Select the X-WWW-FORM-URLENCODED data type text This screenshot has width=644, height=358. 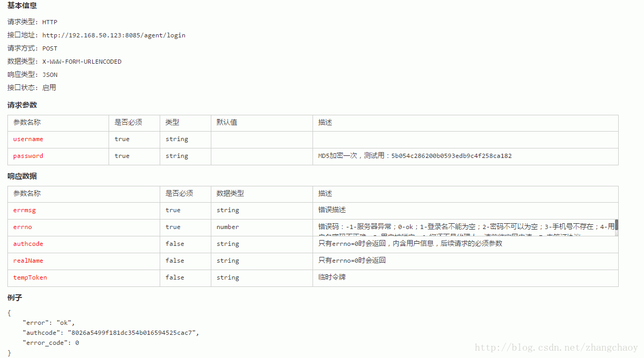point(82,61)
